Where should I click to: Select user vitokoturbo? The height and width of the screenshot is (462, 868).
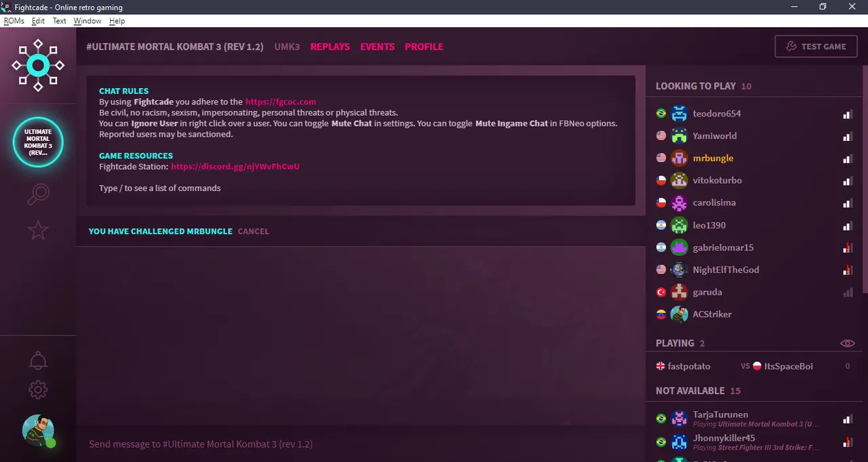tap(717, 181)
